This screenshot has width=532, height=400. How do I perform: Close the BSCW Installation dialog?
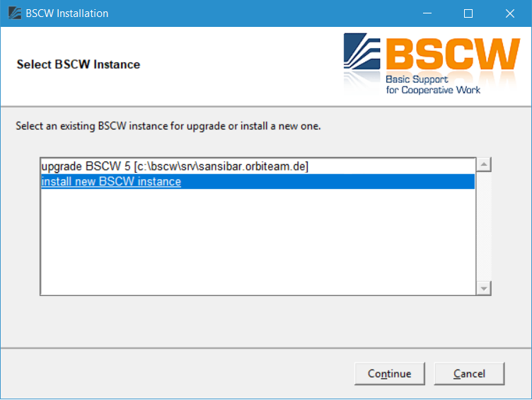coord(509,13)
